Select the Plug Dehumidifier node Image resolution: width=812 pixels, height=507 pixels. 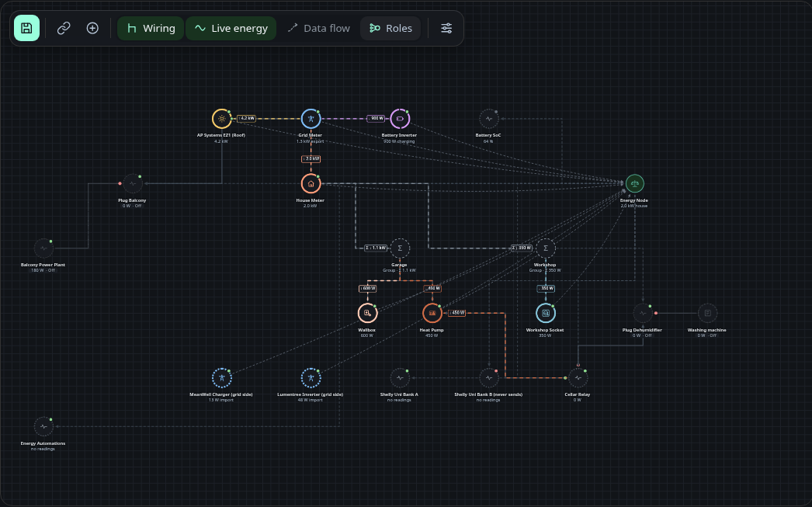[x=643, y=313]
